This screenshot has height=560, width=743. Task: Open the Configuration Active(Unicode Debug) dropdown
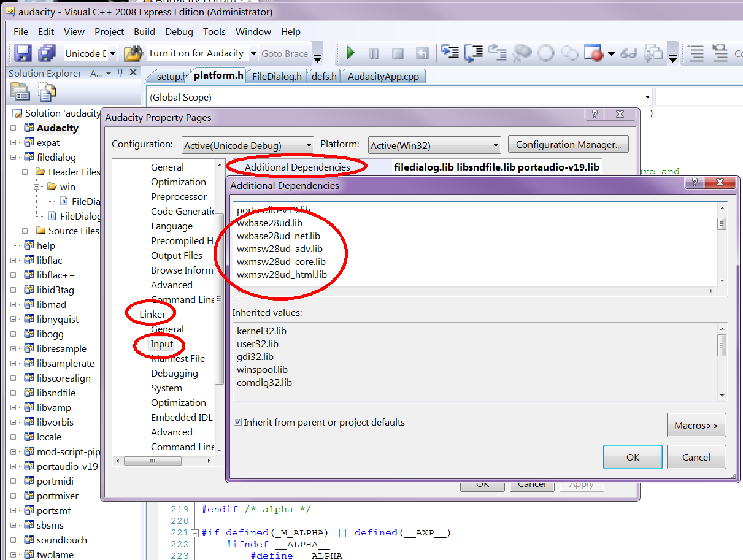click(308, 146)
